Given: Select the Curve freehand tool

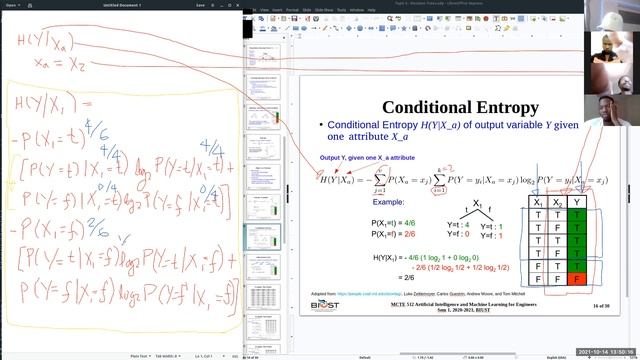Looking at the screenshot, I should 324,28.
